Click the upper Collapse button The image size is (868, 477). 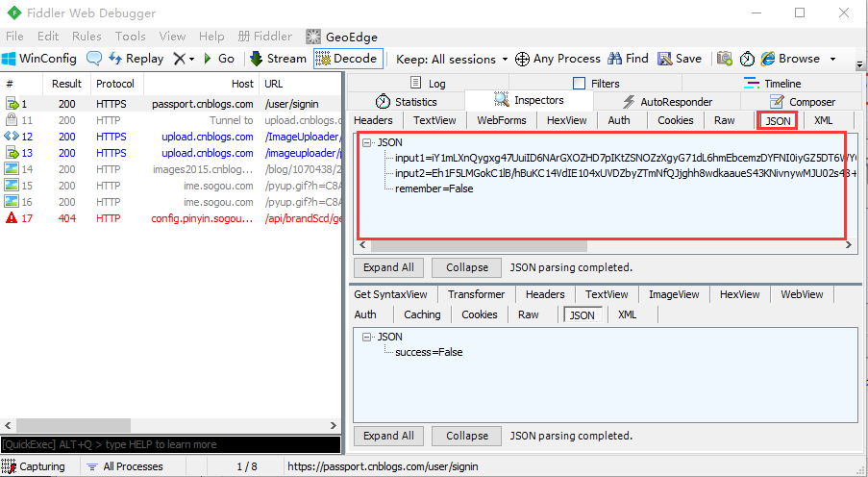[466, 267]
